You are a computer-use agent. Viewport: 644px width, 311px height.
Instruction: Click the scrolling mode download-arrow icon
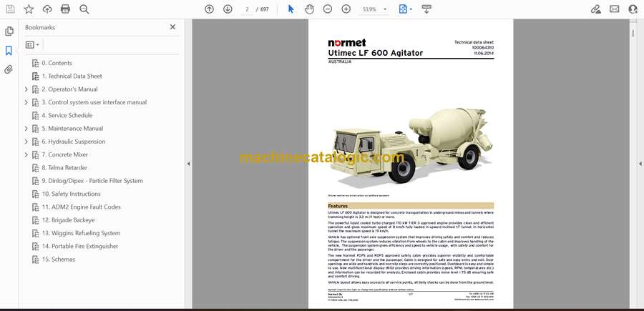click(x=426, y=9)
